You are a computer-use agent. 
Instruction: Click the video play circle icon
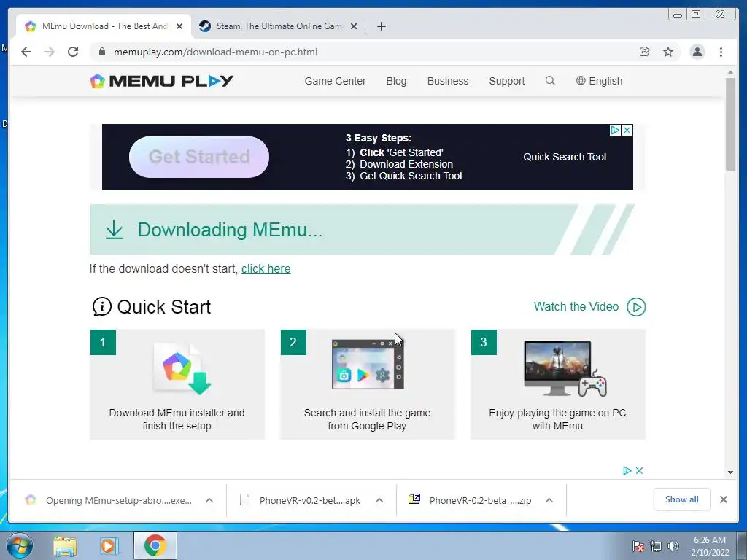click(636, 307)
